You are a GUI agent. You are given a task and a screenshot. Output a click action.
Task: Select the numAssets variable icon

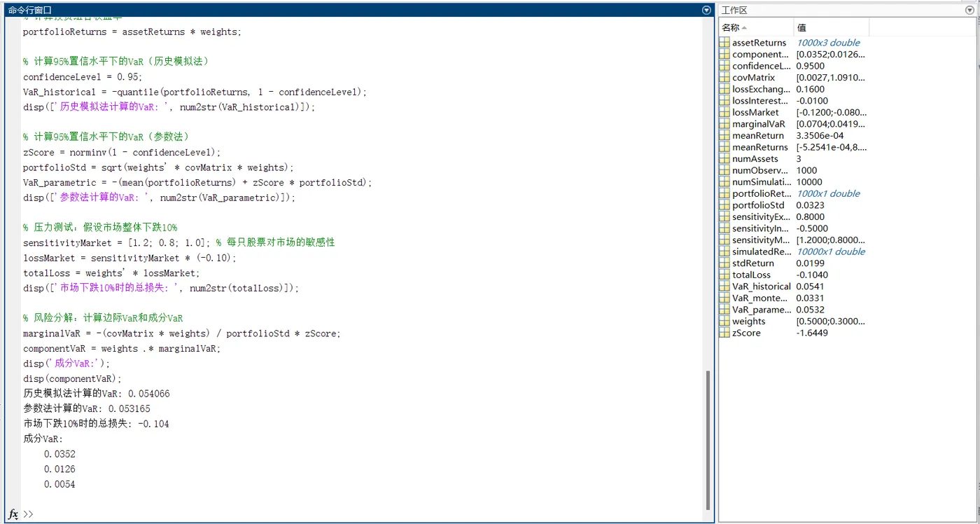coord(725,159)
